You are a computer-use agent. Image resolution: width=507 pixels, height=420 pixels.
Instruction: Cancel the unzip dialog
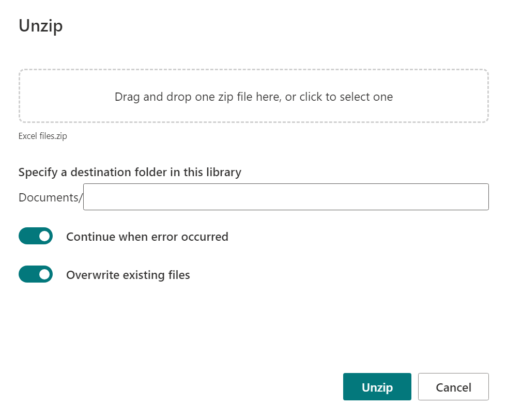pyautogui.click(x=453, y=387)
